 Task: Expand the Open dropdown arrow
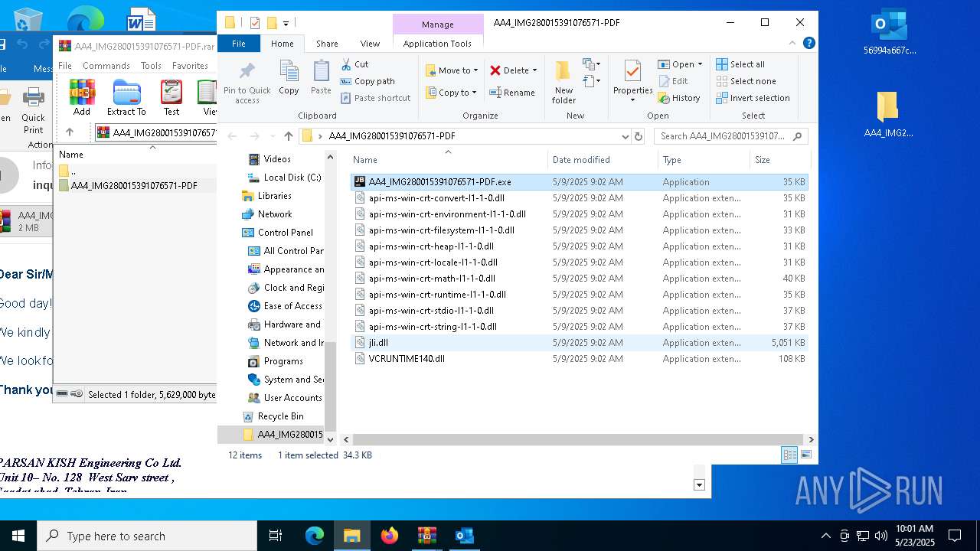pyautogui.click(x=700, y=64)
